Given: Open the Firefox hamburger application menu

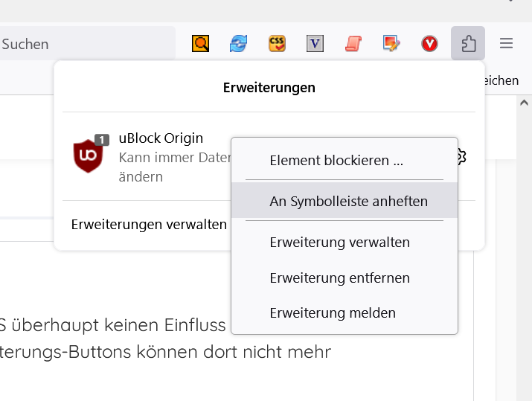Looking at the screenshot, I should pyautogui.click(x=507, y=44).
